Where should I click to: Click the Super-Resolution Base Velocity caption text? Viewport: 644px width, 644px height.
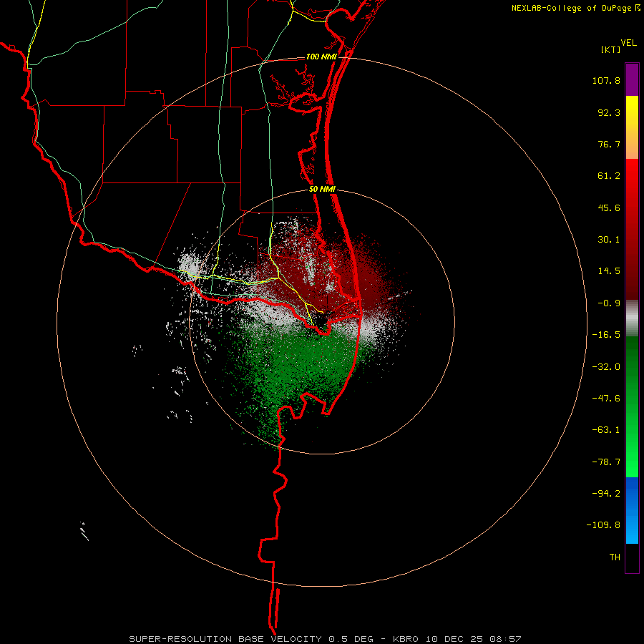pyautogui.click(x=325, y=639)
